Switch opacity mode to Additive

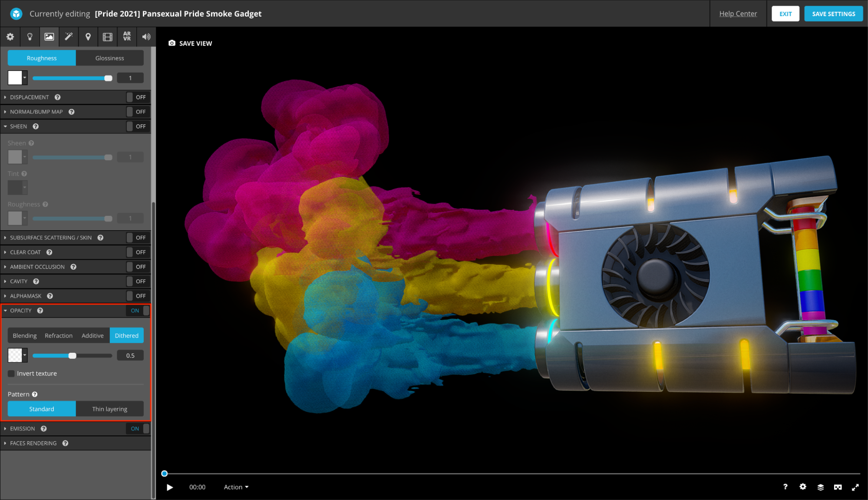click(92, 336)
